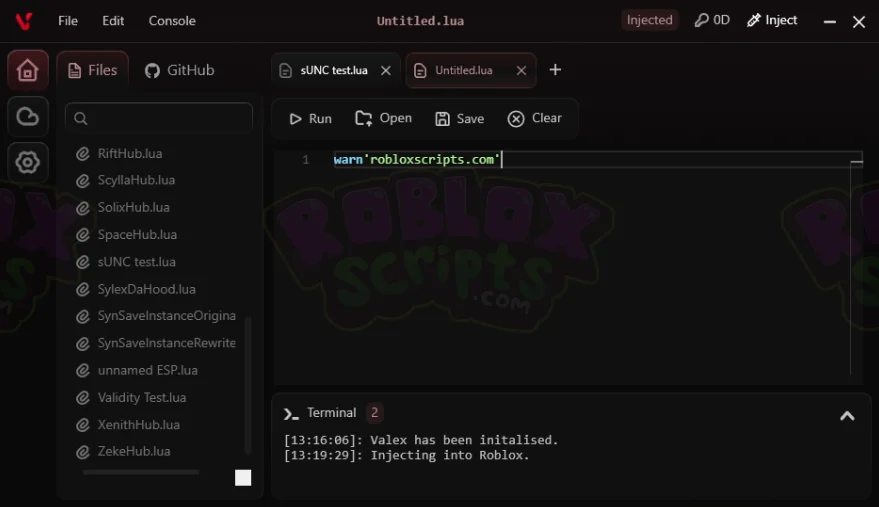Select ZekeHub.lua in file list
879x507 pixels.
133,451
